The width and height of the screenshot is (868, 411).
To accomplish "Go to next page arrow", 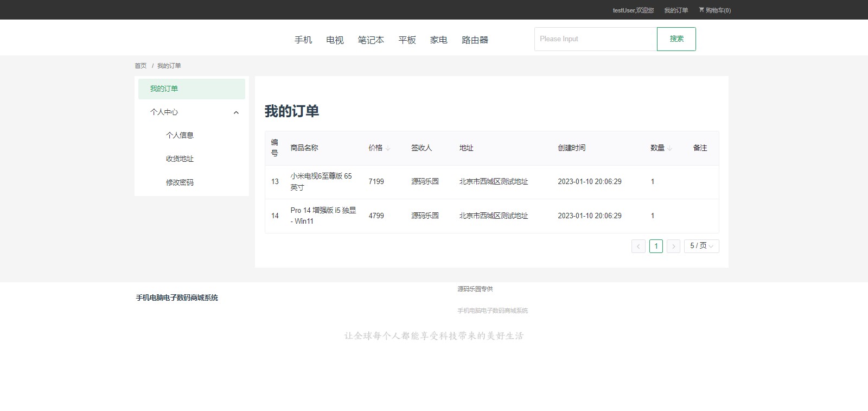I will coord(673,246).
